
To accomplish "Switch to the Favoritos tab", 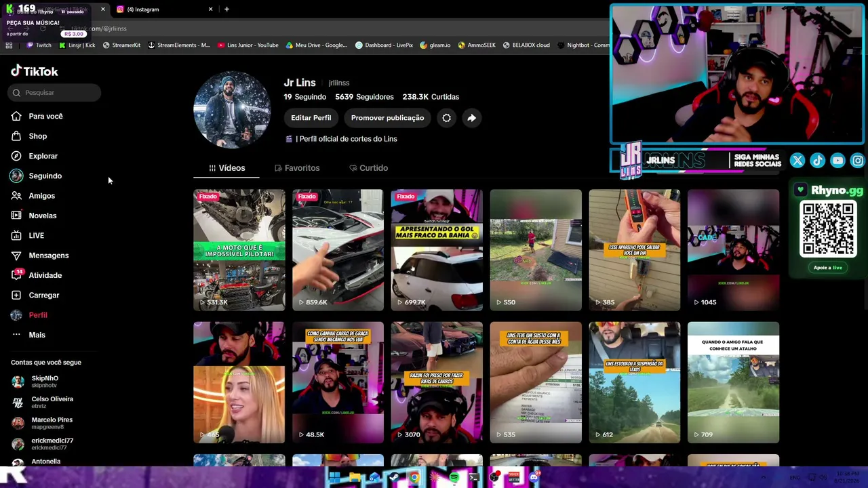I will point(297,168).
